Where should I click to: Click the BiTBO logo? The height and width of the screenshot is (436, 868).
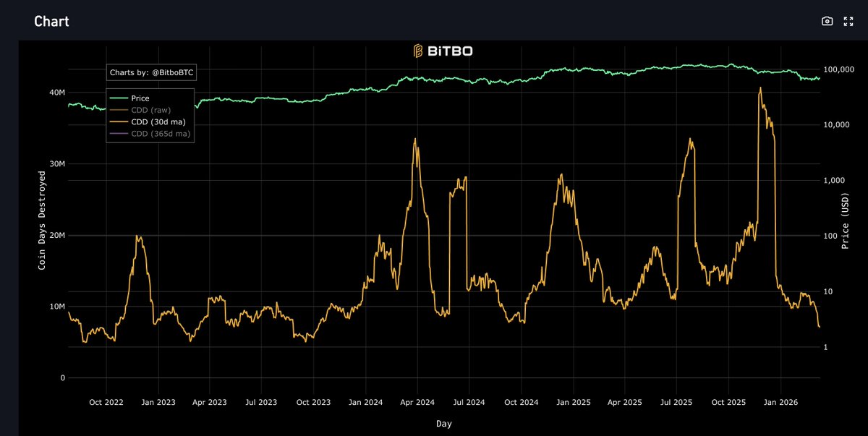[x=417, y=51]
